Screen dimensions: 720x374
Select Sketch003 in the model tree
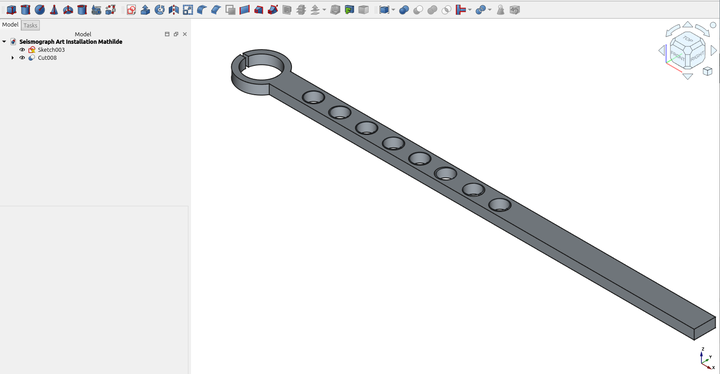[x=51, y=50]
